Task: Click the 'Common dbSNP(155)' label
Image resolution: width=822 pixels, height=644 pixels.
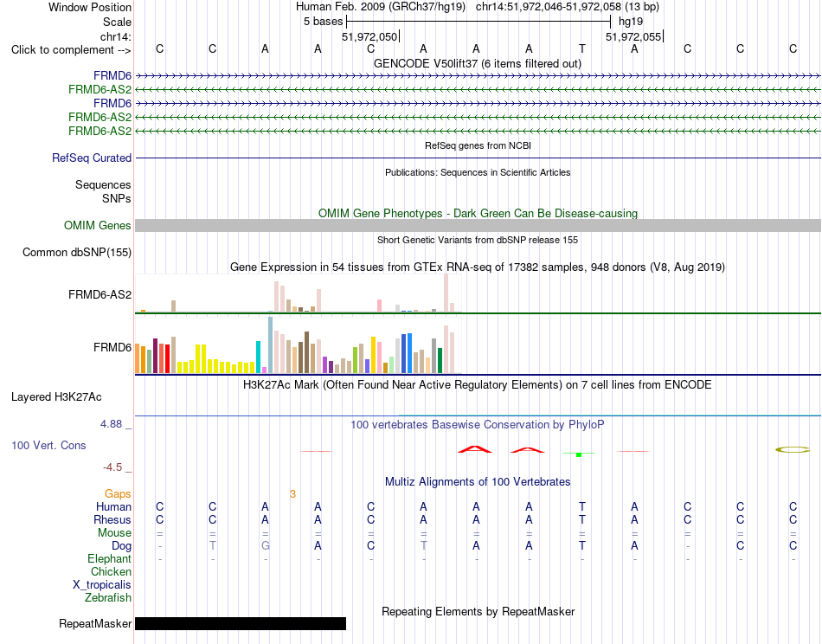Action: [77, 252]
